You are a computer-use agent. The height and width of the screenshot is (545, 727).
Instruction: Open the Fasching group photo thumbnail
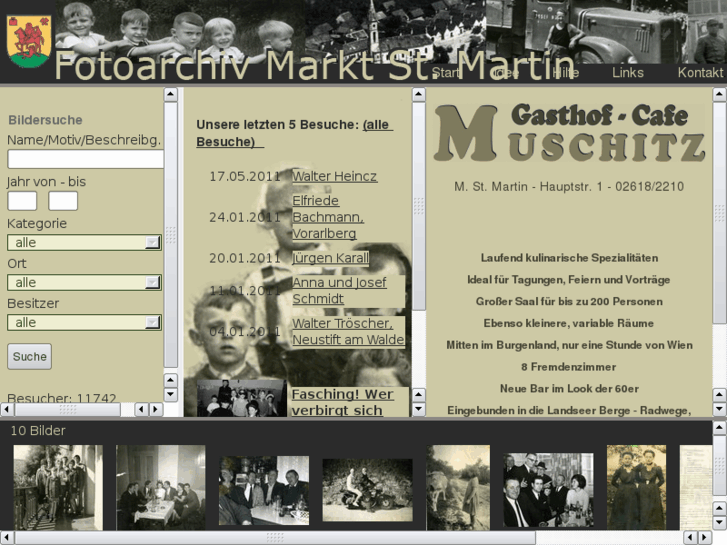(242, 398)
